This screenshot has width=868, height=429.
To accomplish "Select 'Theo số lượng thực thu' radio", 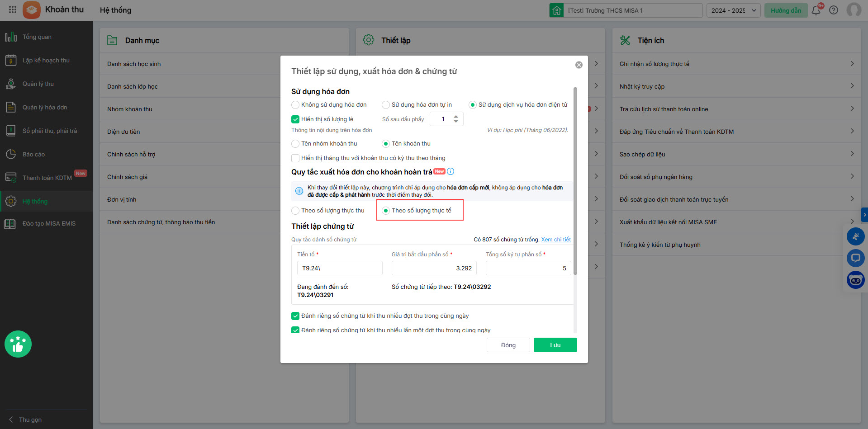I will click(x=295, y=211).
